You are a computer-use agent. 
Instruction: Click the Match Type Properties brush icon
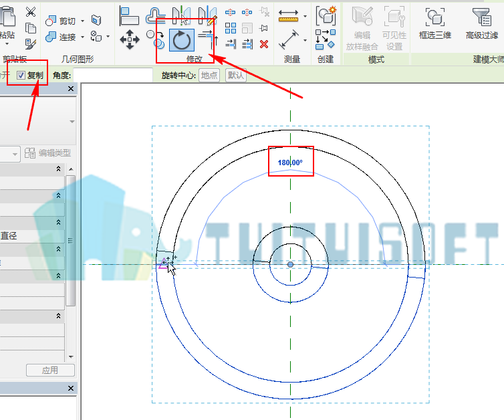(x=31, y=44)
